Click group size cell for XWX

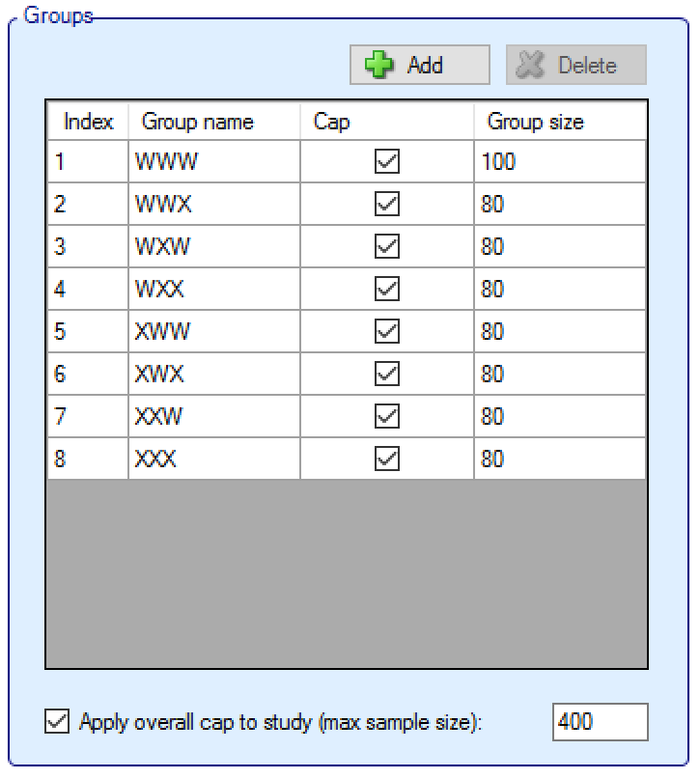(x=559, y=375)
